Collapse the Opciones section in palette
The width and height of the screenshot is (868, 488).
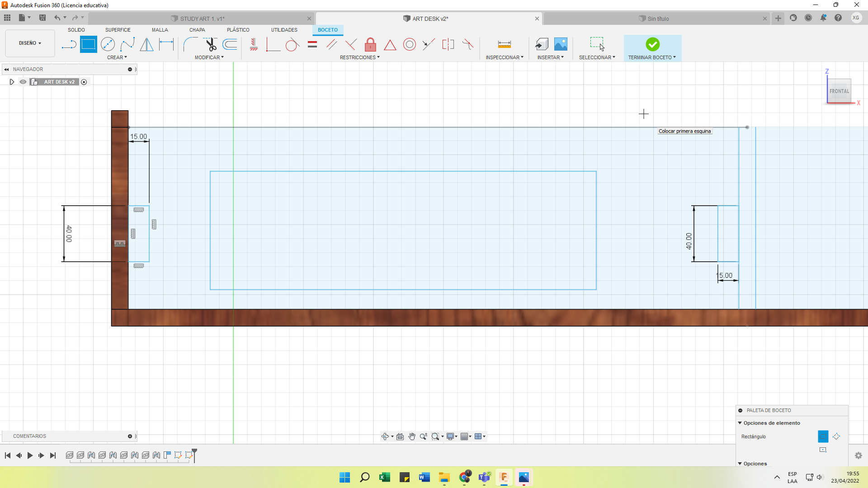coord(740,464)
